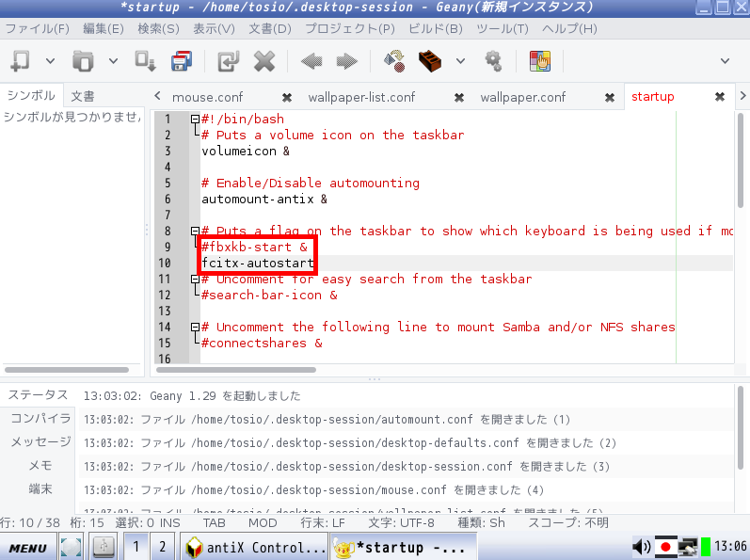The image size is (750, 560).
Task: Switch to the wallpaper.conf tab
Action: (523, 98)
